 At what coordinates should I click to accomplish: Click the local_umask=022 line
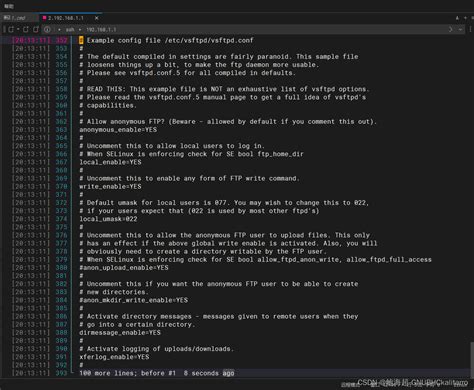click(108, 219)
